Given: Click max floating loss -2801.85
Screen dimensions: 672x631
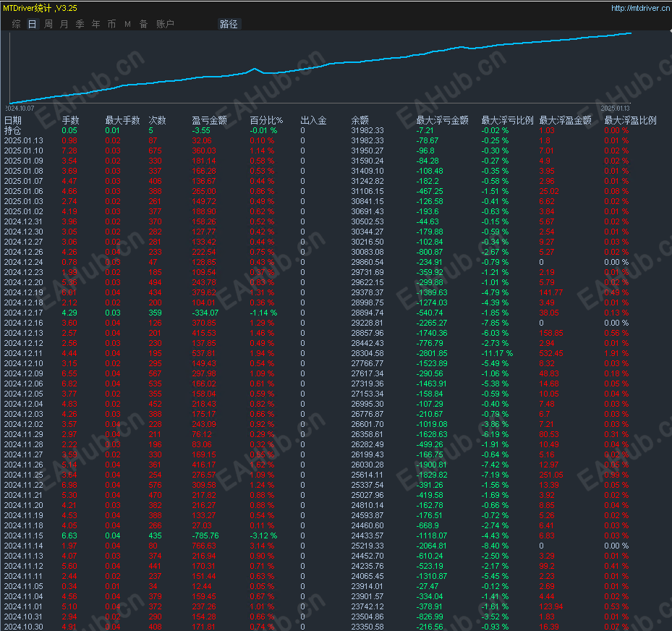Looking at the screenshot, I should tap(432, 353).
